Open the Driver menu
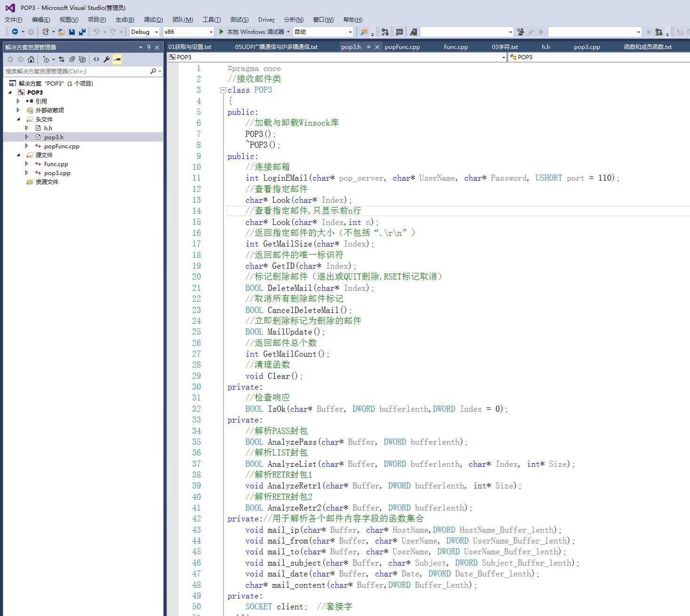690x616 pixels. [x=266, y=19]
